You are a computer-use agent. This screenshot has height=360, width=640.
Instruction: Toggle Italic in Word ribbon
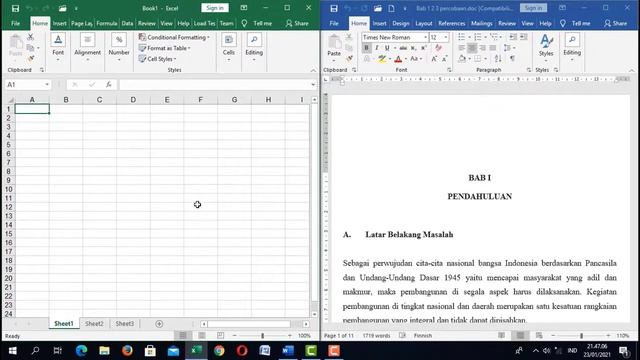(377, 48)
